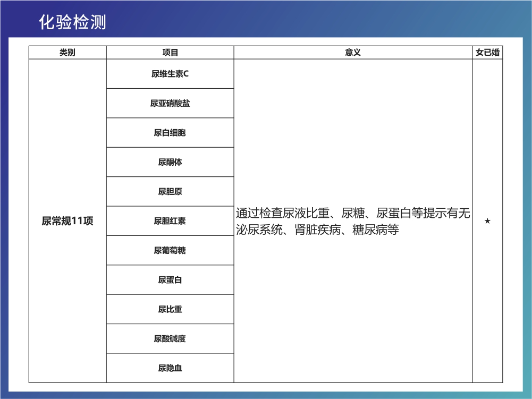Click the 尿白细胞 table cell

click(x=170, y=133)
